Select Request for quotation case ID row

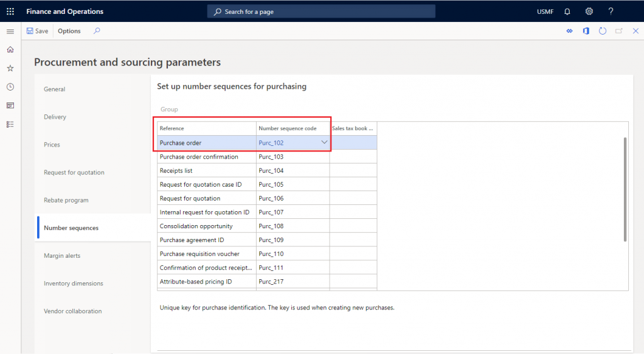(267, 184)
